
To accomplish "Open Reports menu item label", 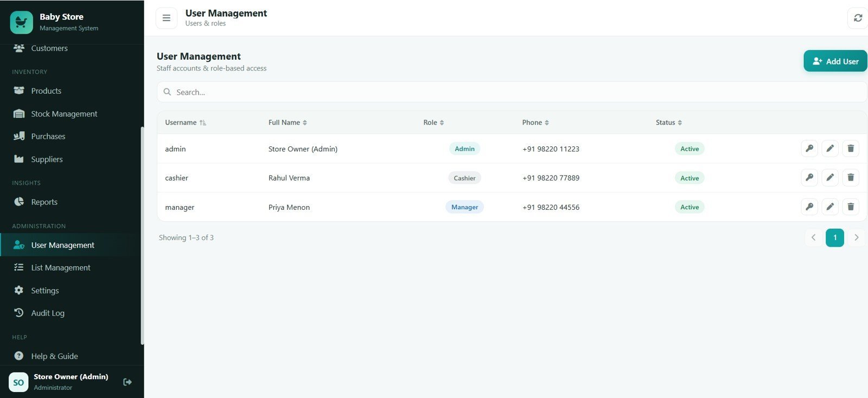I will tap(44, 202).
